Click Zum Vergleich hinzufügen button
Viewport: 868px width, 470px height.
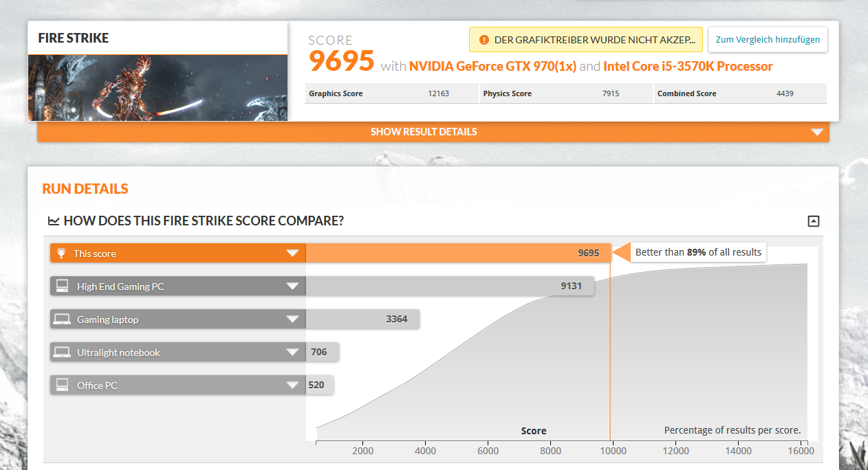(768, 40)
